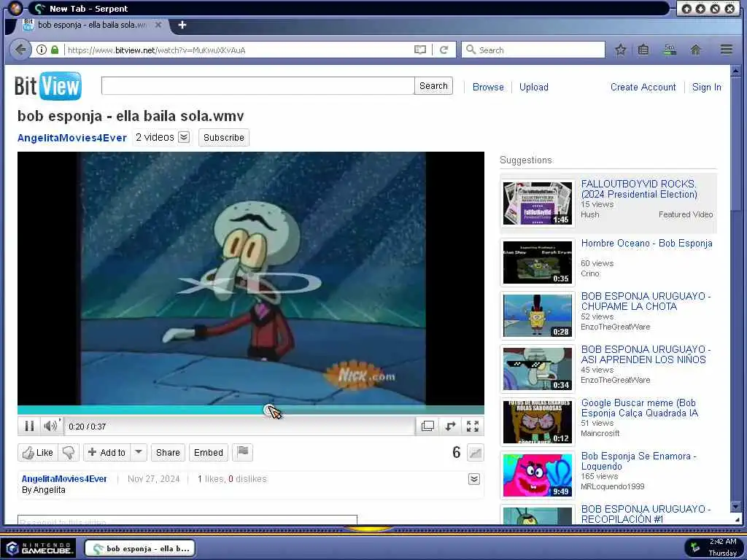Toggle reader view icon in address bar
Image resolution: width=747 pixels, height=560 pixels.
pos(419,50)
